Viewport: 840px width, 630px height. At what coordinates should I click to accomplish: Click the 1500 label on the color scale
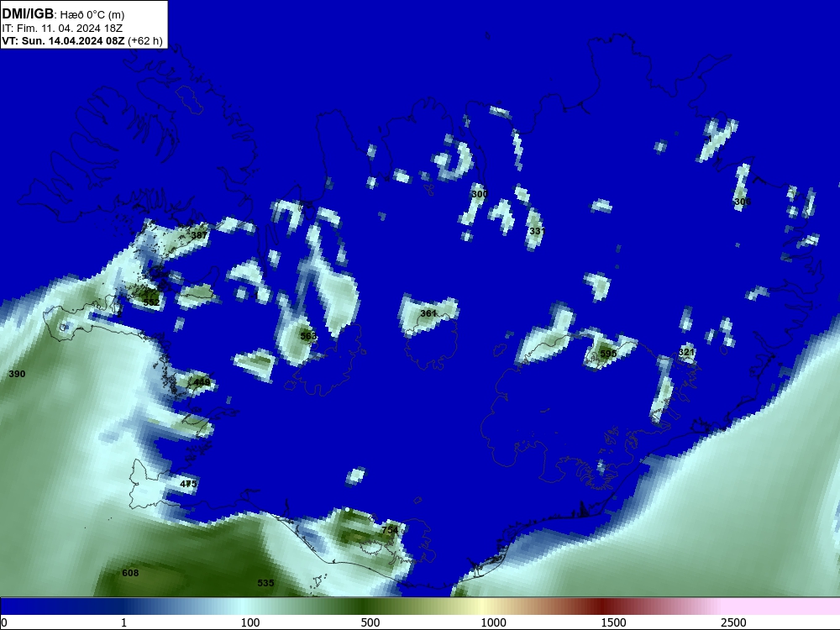click(613, 622)
